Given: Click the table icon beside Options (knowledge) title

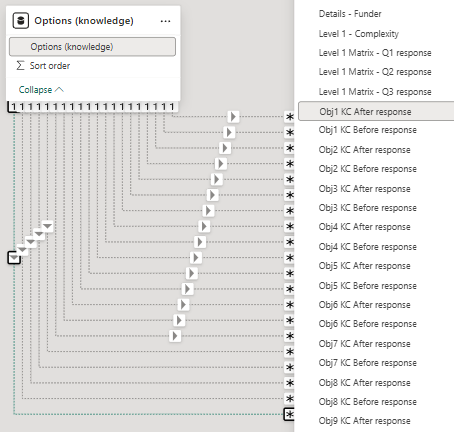Looking at the screenshot, I should (21, 21).
